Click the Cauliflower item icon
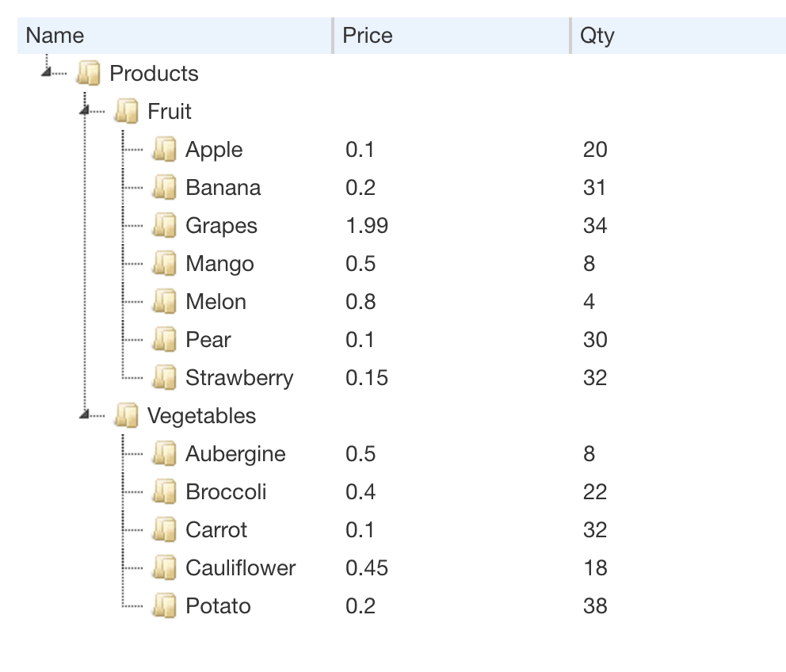The image size is (786, 672). (x=165, y=567)
